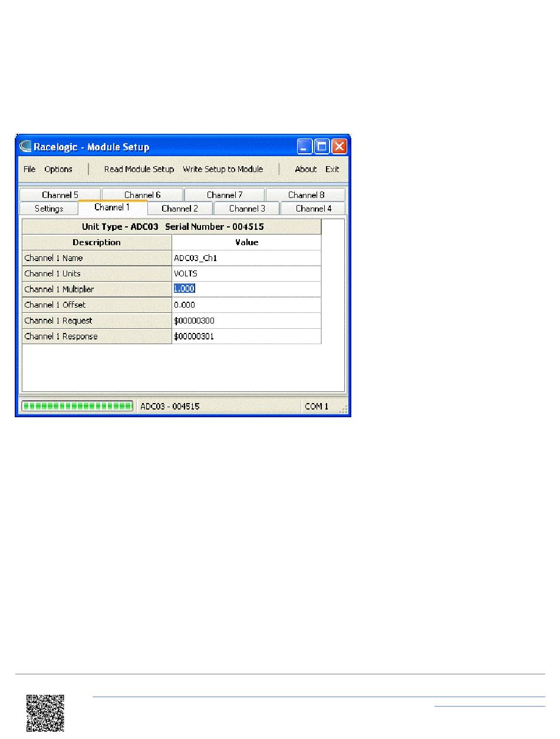Click the Racelogic logo icon in title bar
Viewport: 560px width, 739px height.
[25, 147]
